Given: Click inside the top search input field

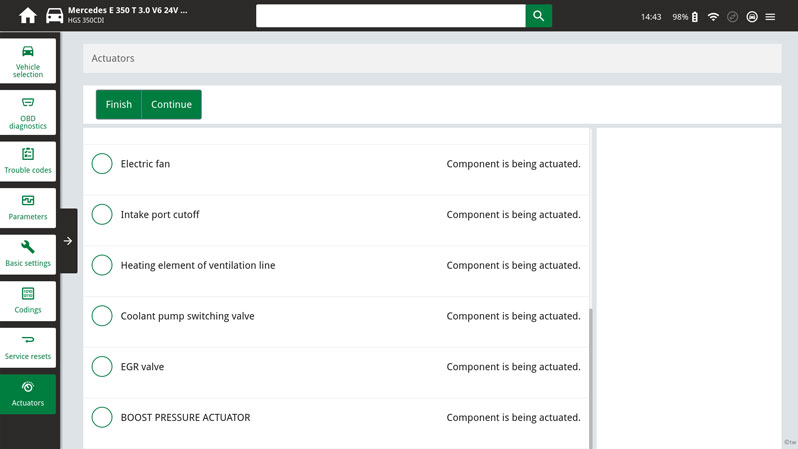Looking at the screenshot, I should [x=390, y=16].
